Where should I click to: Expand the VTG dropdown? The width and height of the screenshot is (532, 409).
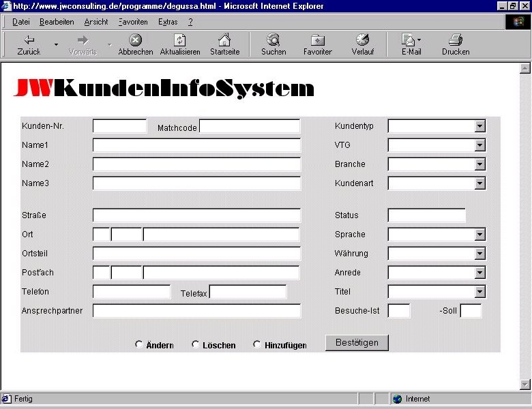479,145
